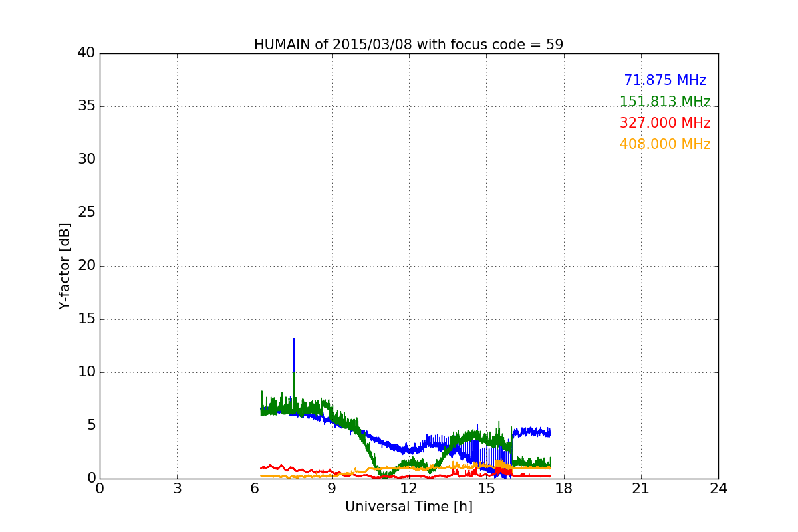Select the 327.000 MHz legend label

665,123
